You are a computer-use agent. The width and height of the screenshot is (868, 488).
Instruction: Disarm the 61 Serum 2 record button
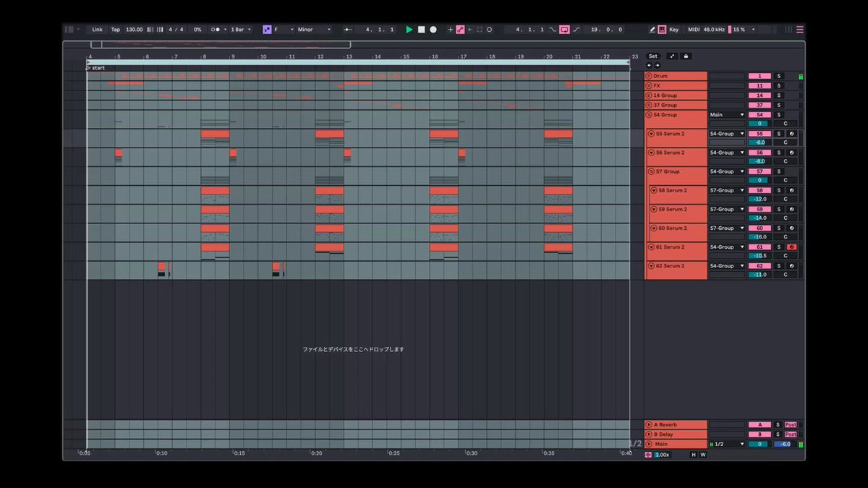(x=791, y=247)
